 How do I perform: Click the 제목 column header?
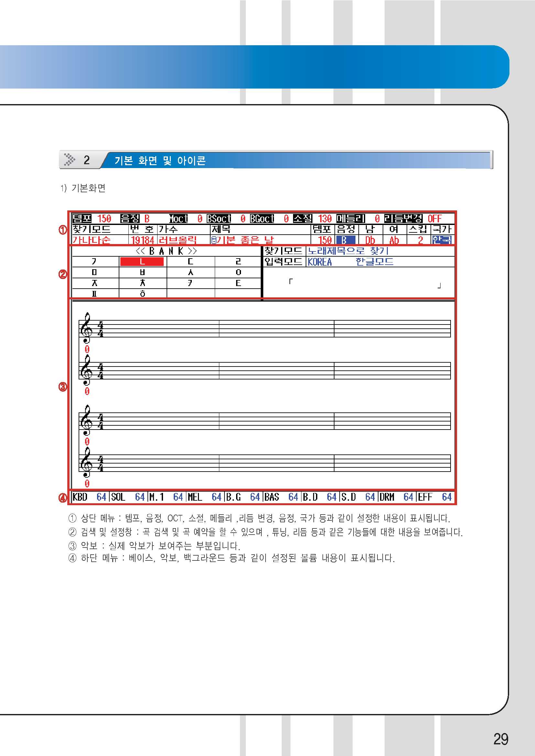coord(221,229)
